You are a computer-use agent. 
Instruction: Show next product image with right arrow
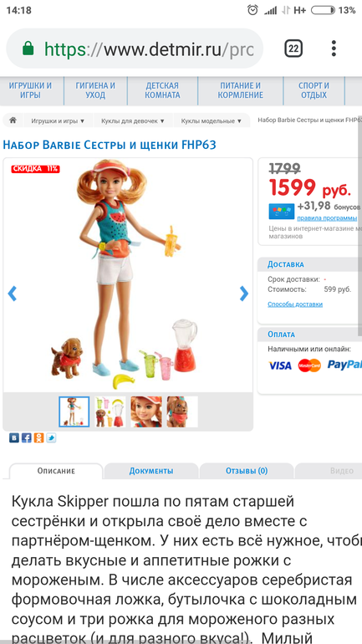click(244, 294)
